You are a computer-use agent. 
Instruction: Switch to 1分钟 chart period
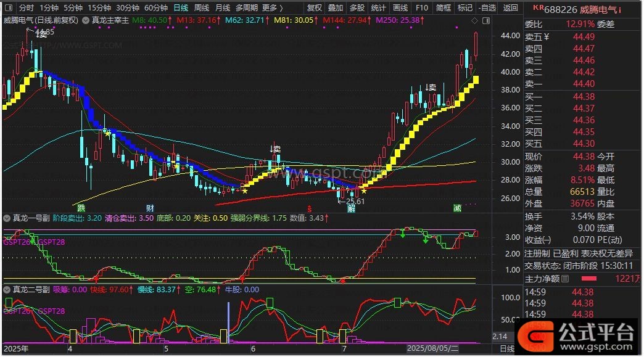click(49, 8)
